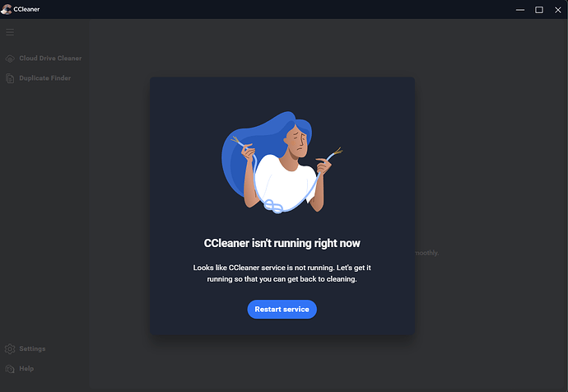The height and width of the screenshot is (392, 568).
Task: Close the CCleaner window
Action: pyautogui.click(x=558, y=10)
